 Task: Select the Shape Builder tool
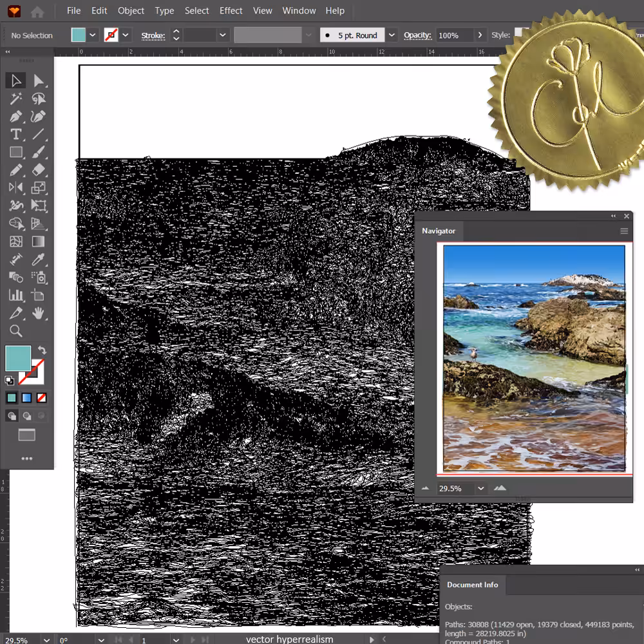coord(15,223)
